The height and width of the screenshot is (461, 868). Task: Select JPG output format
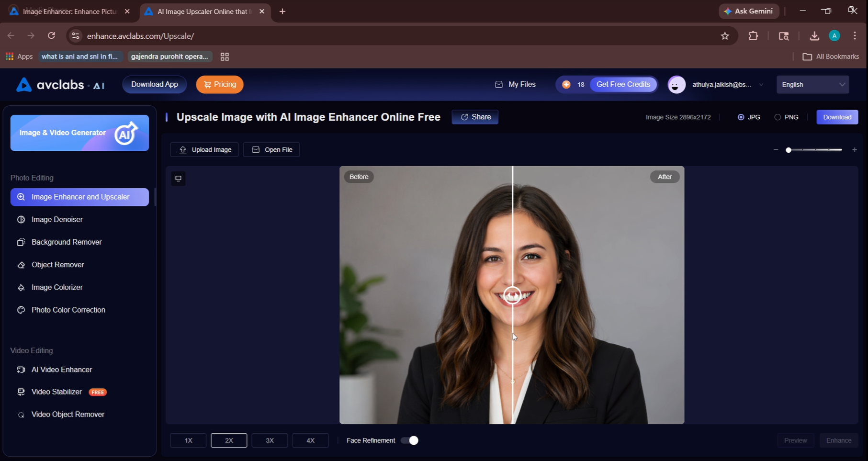(749, 117)
